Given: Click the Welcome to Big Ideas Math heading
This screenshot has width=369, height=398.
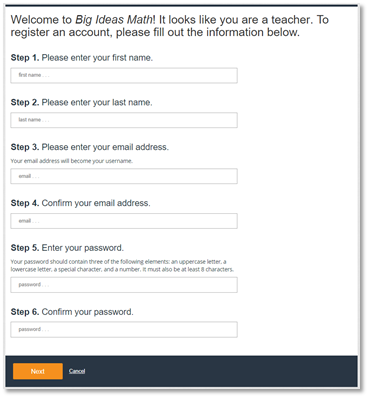Looking at the screenshot, I should (x=170, y=26).
